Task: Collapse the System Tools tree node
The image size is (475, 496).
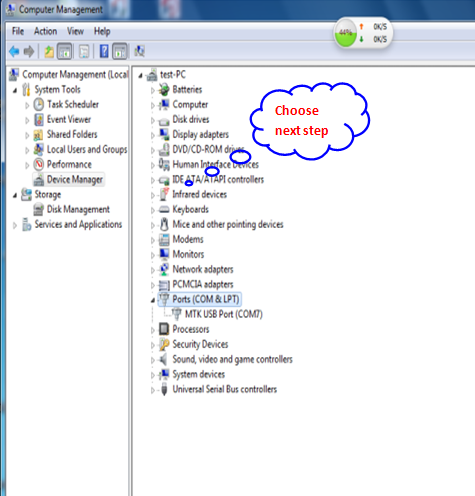Action: click(15, 90)
